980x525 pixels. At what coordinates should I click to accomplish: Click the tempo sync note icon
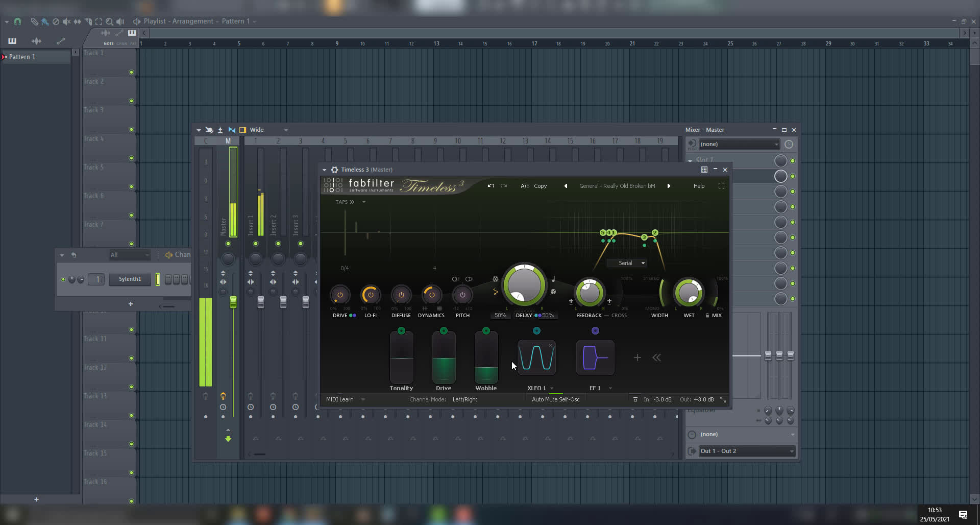[x=553, y=279]
